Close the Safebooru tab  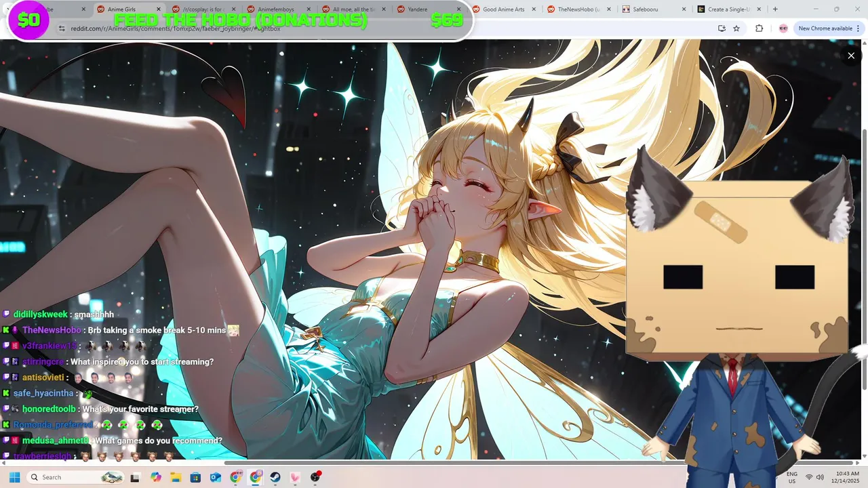(x=684, y=9)
